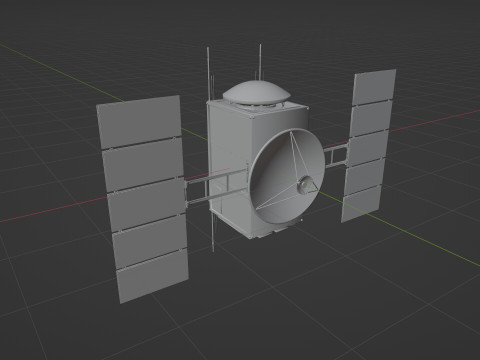
Task: Select the bottom segment of right solar panel
Action: [x=362, y=203]
